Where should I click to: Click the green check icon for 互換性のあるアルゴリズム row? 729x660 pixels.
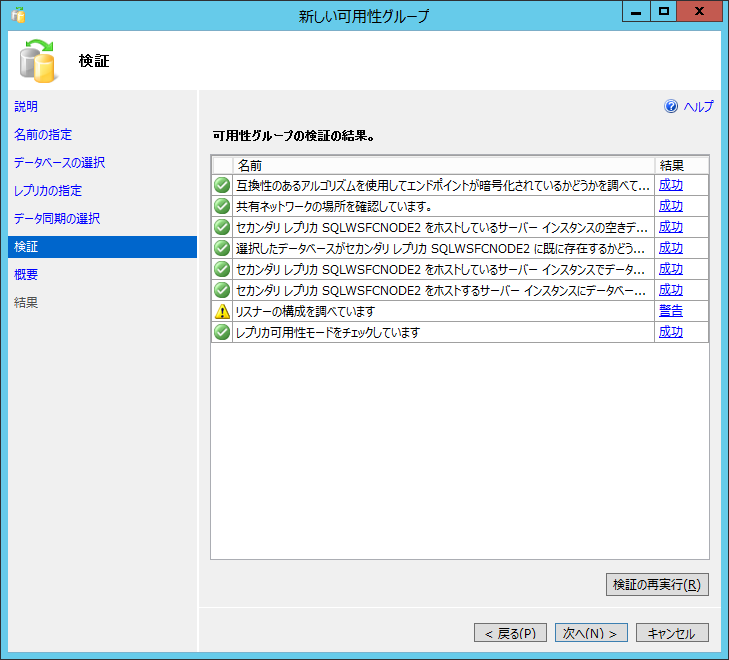point(222,185)
